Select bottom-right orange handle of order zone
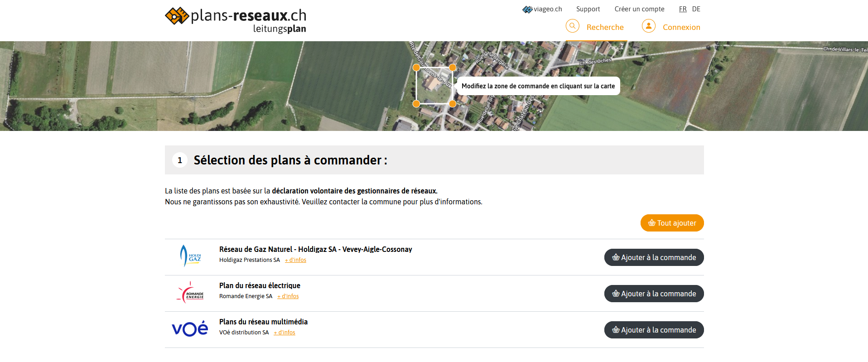The width and height of the screenshot is (868, 362). [x=452, y=104]
